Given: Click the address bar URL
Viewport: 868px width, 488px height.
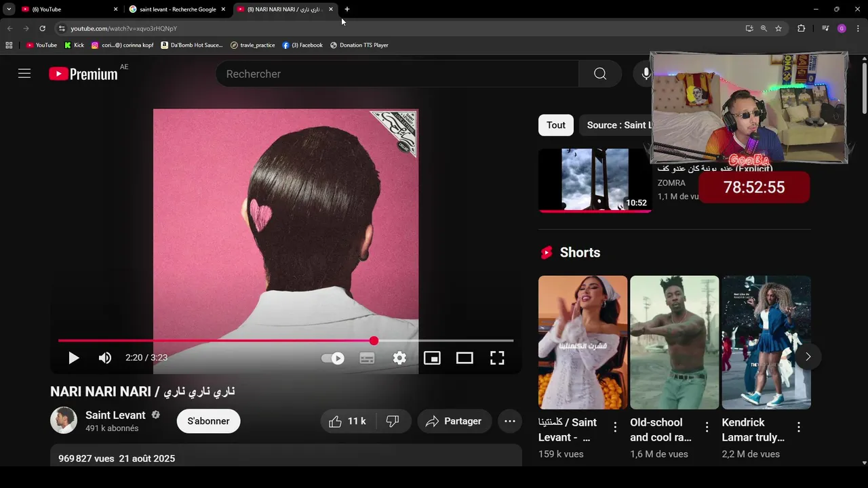Looking at the screenshot, I should (124, 28).
